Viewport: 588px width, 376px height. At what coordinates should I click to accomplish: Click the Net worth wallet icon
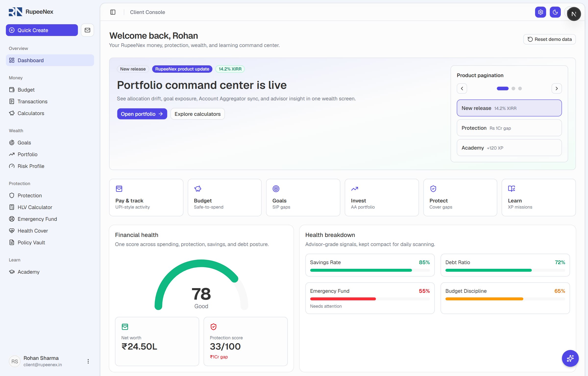125,327
